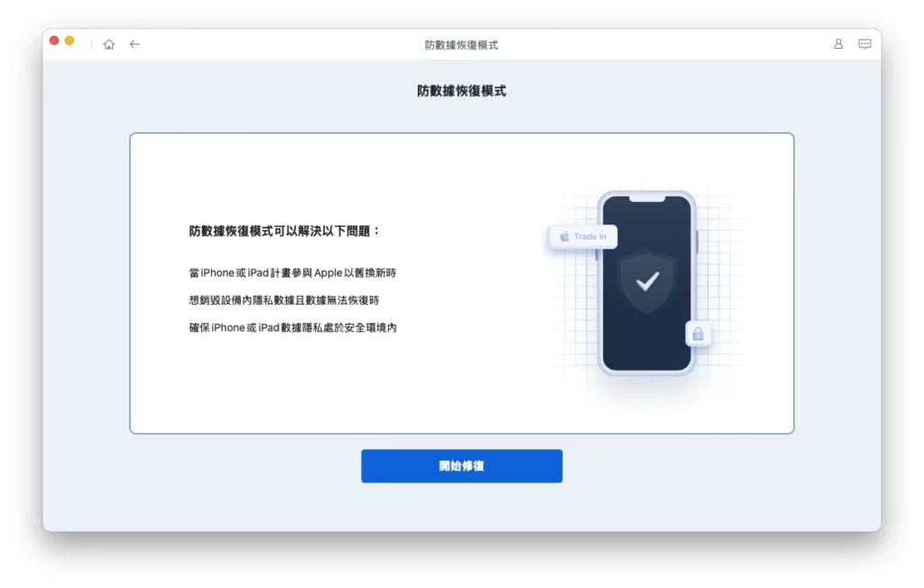Viewport: 924px width, 588px height.
Task: Select the Trade In text label
Action: (x=590, y=236)
